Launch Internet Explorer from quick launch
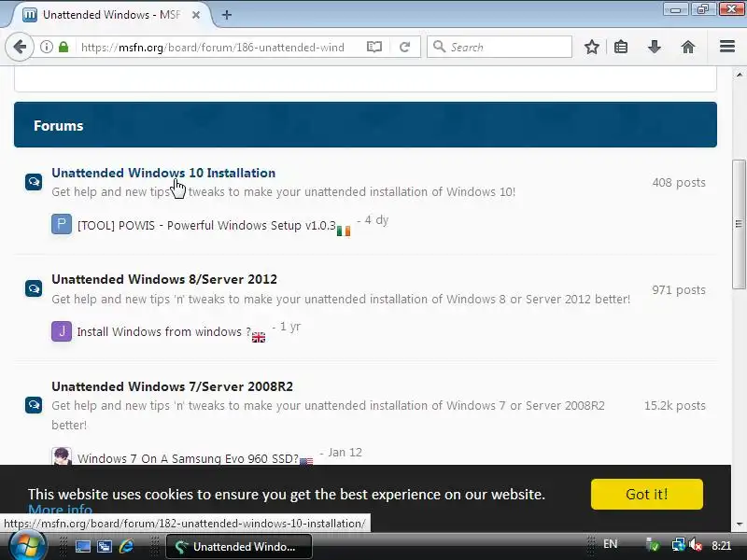Screen dimensions: 747x560 click(x=126, y=546)
